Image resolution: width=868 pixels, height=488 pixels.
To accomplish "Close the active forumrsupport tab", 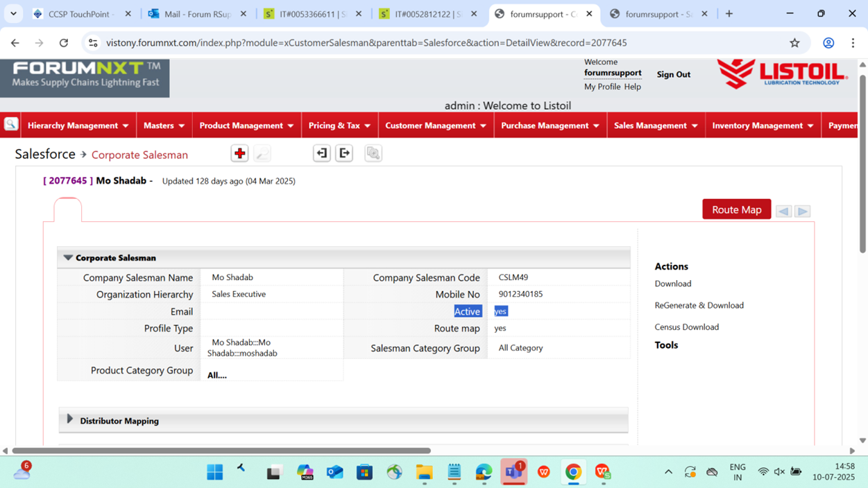I will [x=589, y=14].
